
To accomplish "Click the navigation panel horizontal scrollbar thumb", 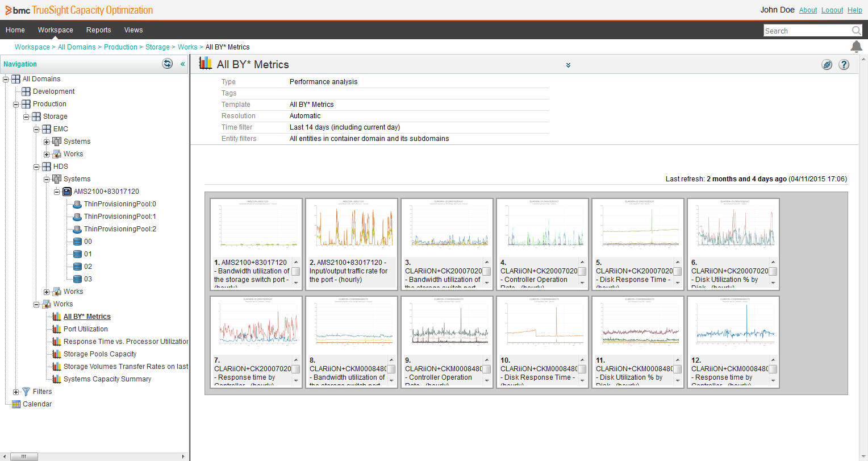I will [x=23, y=456].
